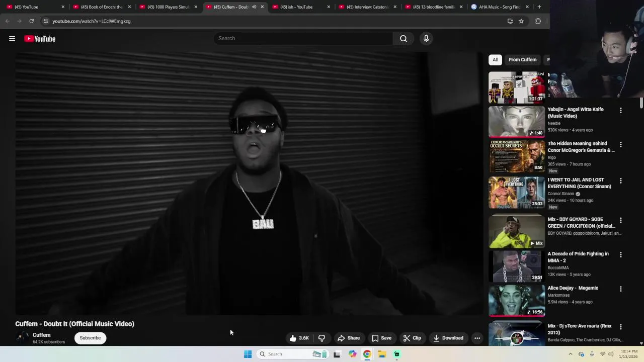Save the video to a playlist
644x362 pixels.
click(381, 338)
